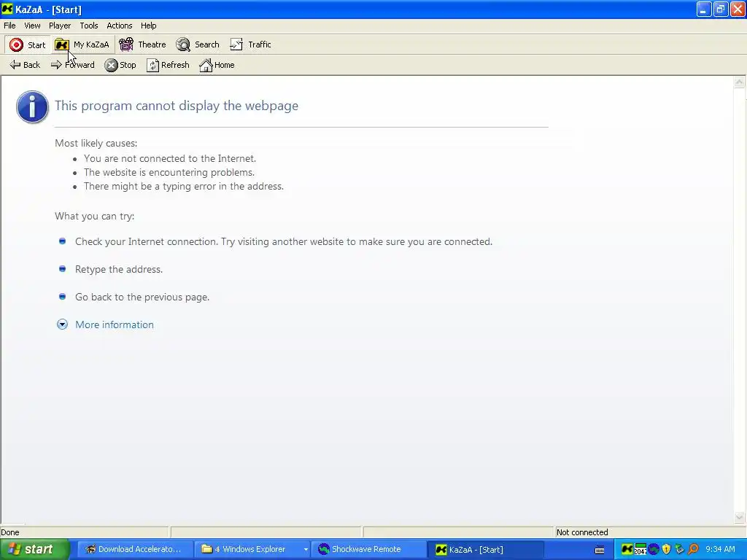This screenshot has height=560, width=747.
Task: Click the Windows start button
Action: [34, 550]
